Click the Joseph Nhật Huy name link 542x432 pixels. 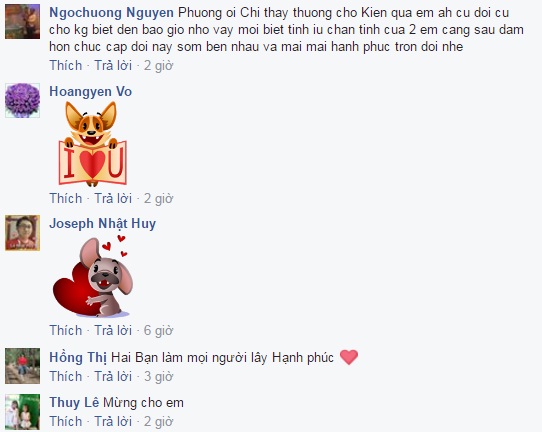(x=102, y=224)
